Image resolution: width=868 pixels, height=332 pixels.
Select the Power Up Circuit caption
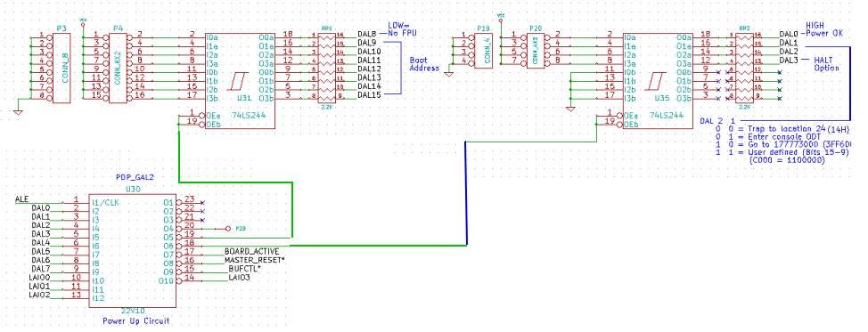click(x=135, y=321)
